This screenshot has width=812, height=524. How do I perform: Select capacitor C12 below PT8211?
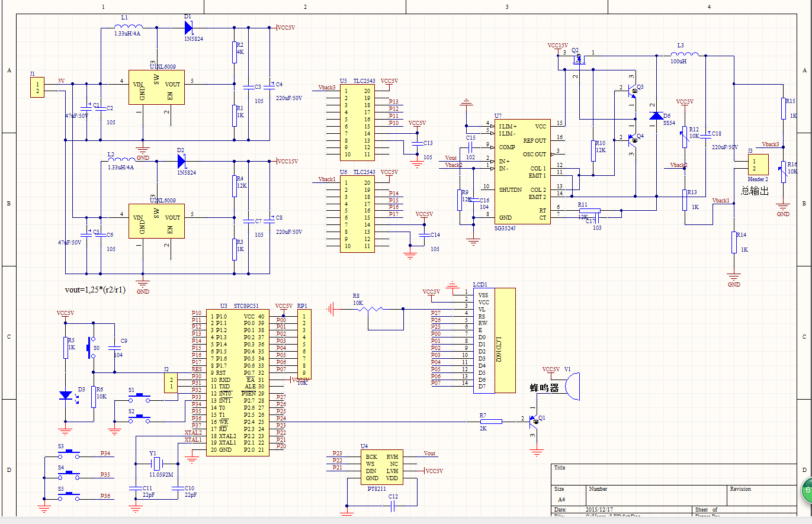(391, 507)
